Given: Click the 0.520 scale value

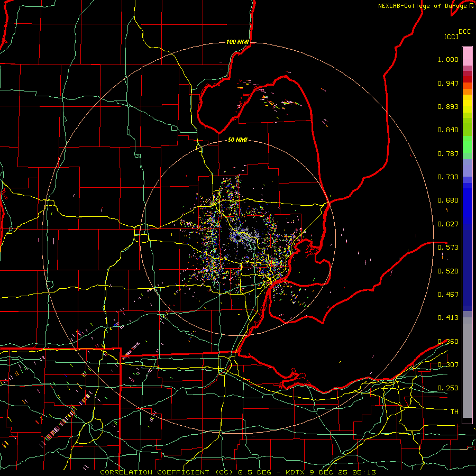Looking at the screenshot, I should (x=448, y=271).
